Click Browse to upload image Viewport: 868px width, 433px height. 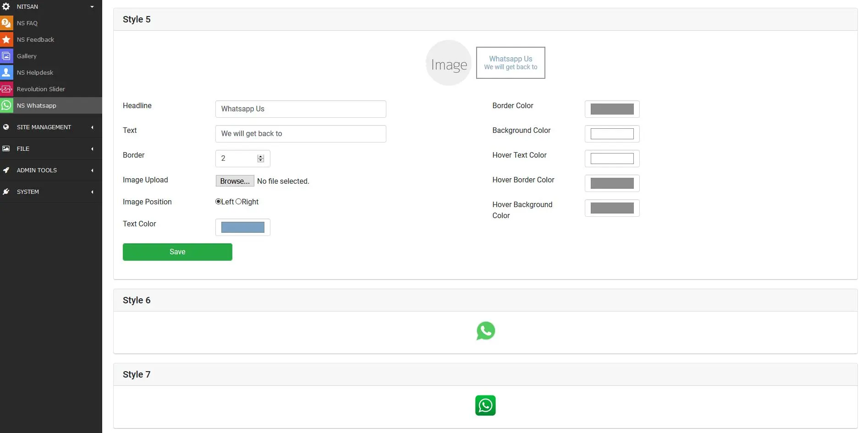235,181
